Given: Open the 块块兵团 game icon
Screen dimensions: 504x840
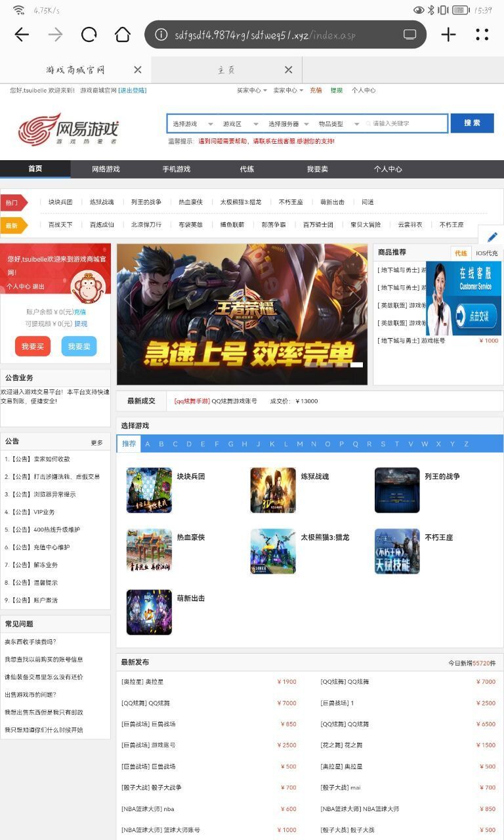Looking at the screenshot, I should (x=149, y=490).
